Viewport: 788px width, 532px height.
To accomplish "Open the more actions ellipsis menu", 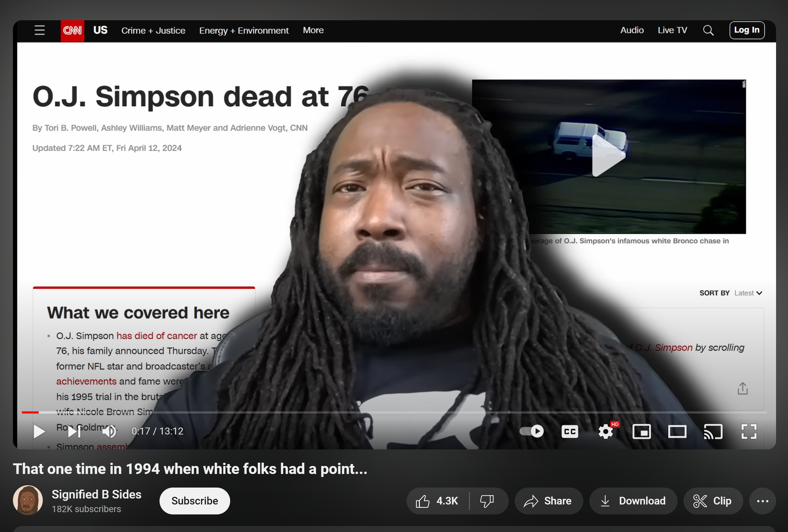I will click(x=762, y=501).
